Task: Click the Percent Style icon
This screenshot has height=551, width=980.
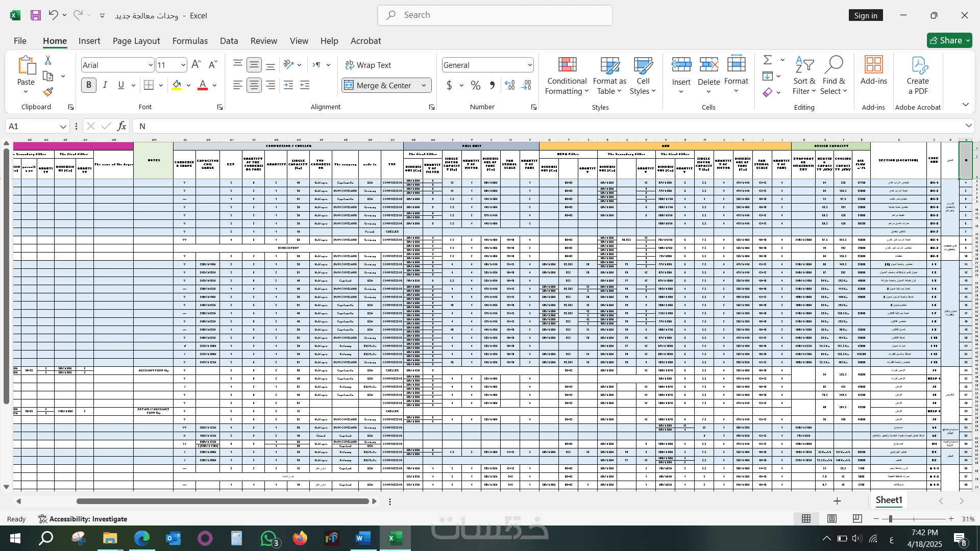Action: 475,85
